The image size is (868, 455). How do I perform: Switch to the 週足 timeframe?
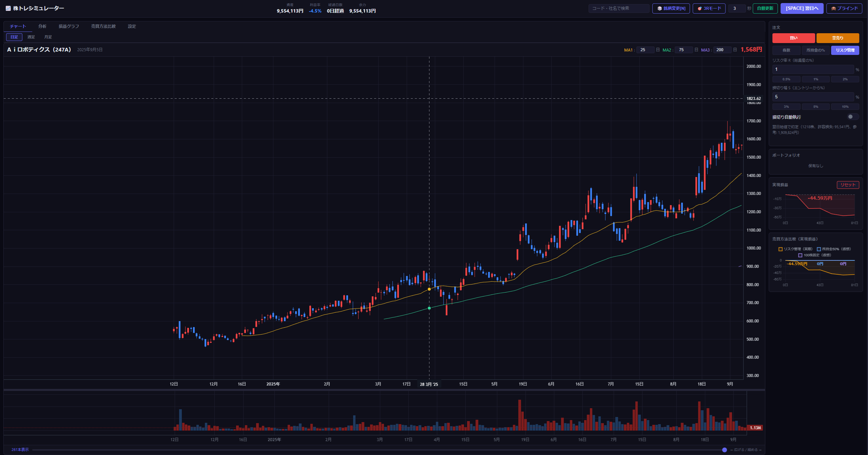point(31,37)
